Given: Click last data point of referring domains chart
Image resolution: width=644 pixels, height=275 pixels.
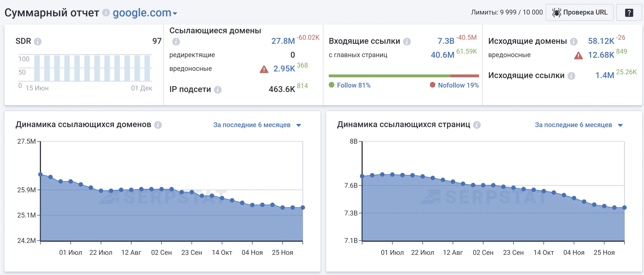Looking at the screenshot, I should tap(303, 207).
